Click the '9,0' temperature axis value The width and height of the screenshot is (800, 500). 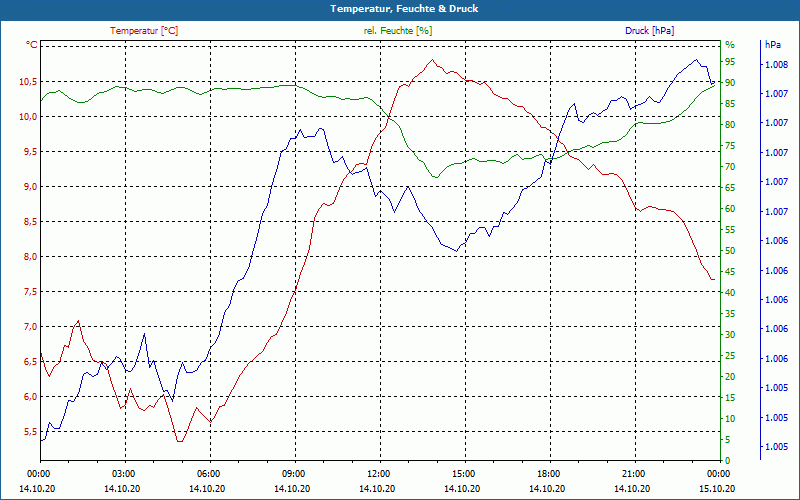[31, 187]
